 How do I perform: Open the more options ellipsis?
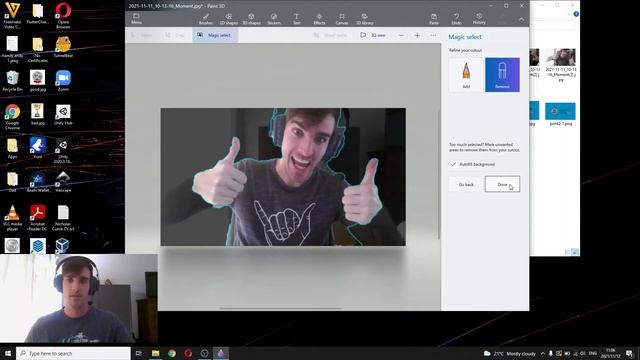pos(433,36)
